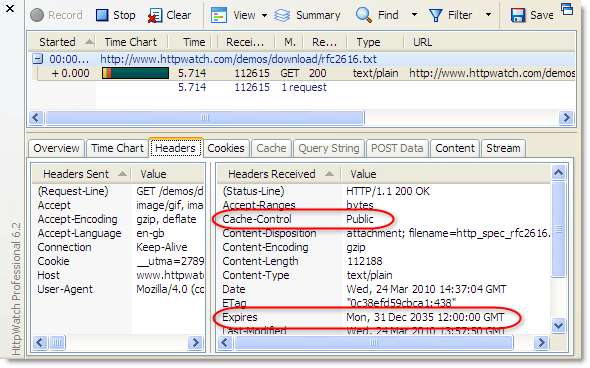Select the GET 200 text/plain request row

click(x=302, y=73)
